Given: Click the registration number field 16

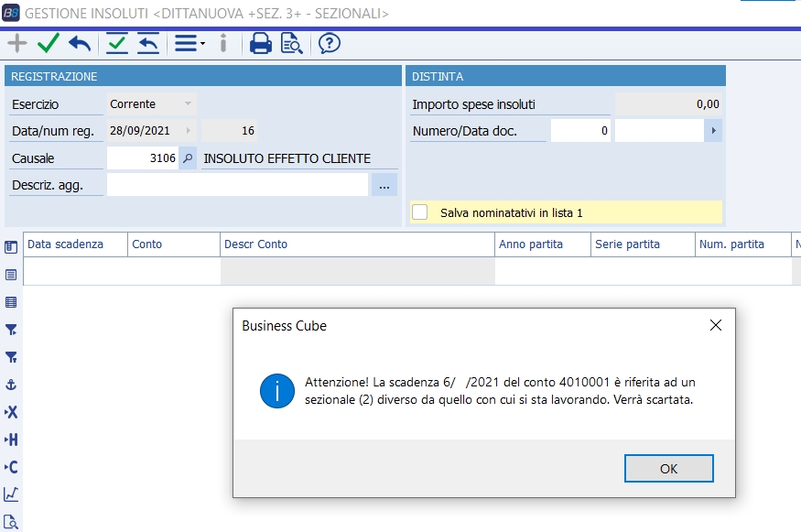Looking at the screenshot, I should click(x=229, y=131).
